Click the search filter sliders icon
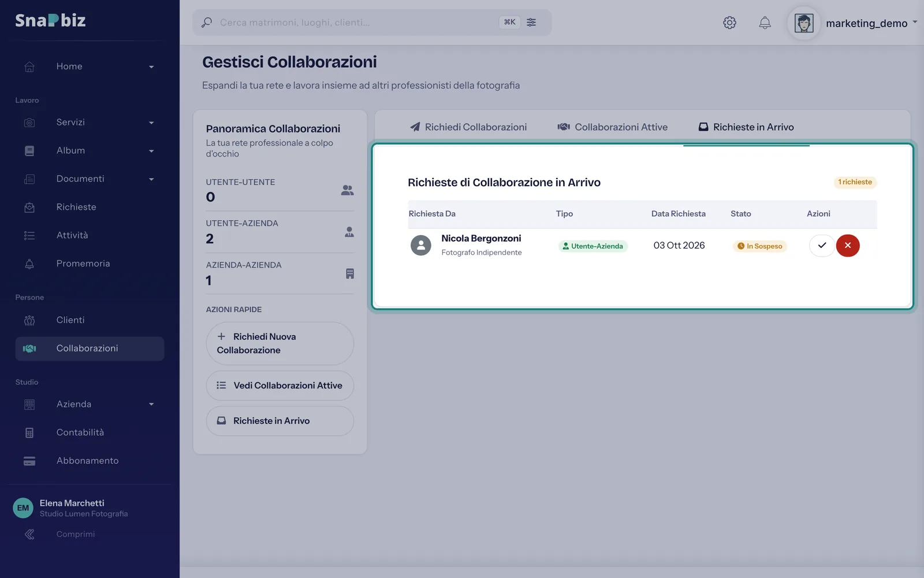Screen dimensions: 924x578 531,23
